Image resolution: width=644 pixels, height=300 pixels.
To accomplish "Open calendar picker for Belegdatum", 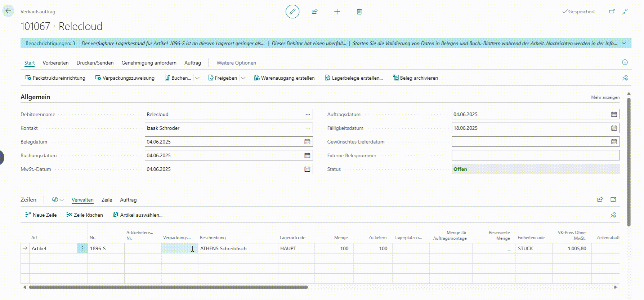I will pyautogui.click(x=307, y=142).
